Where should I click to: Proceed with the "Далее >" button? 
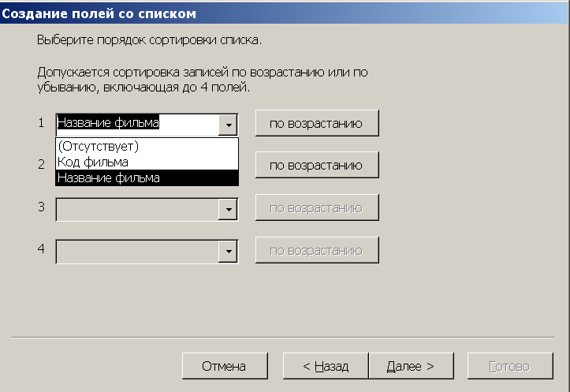[x=412, y=366]
